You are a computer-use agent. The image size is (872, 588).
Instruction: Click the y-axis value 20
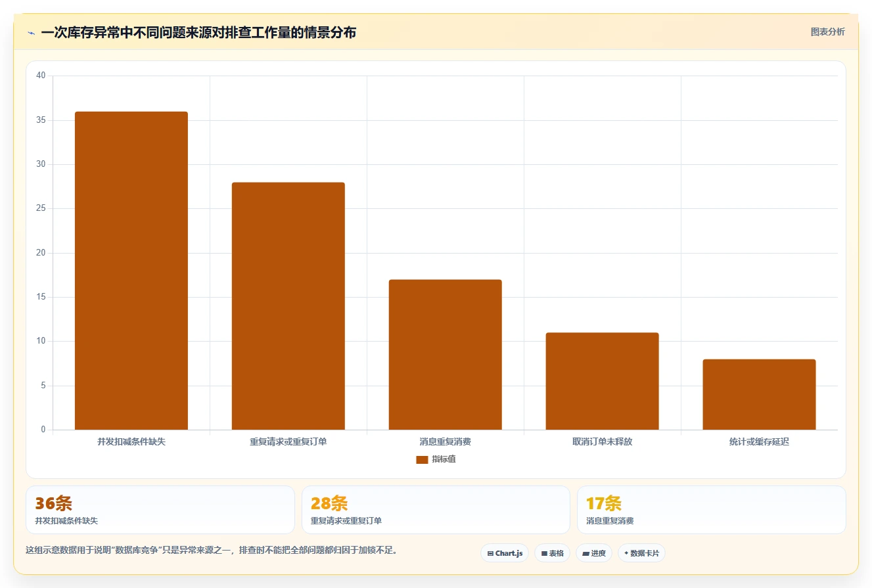click(x=41, y=253)
